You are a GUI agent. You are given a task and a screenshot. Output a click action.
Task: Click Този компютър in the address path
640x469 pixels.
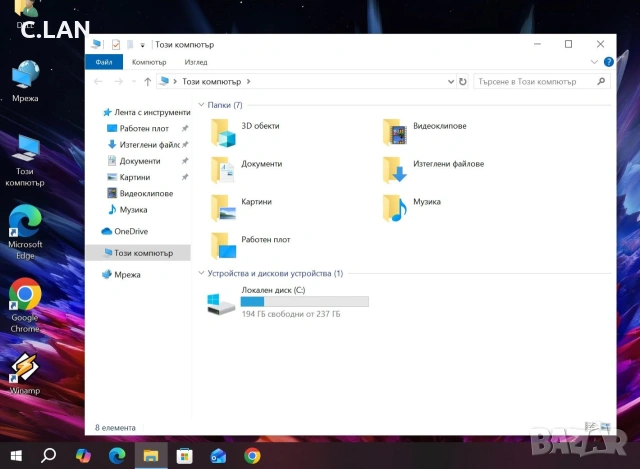click(x=211, y=82)
